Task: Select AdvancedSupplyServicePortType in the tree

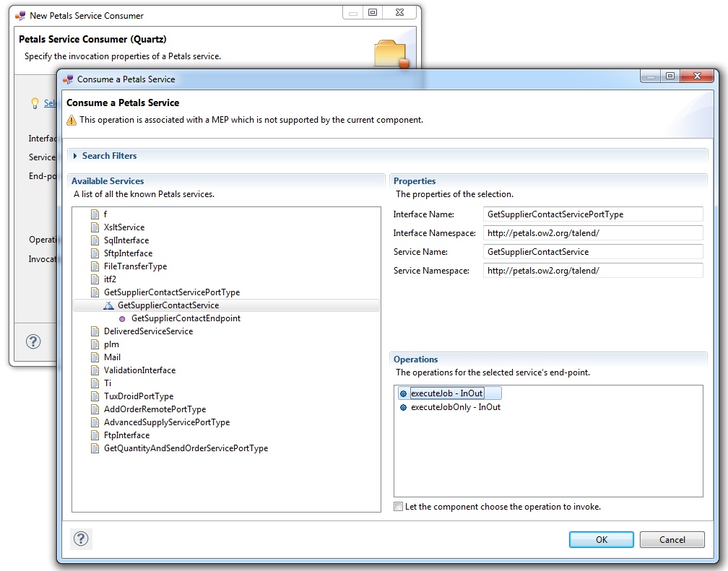Action: click(x=166, y=422)
